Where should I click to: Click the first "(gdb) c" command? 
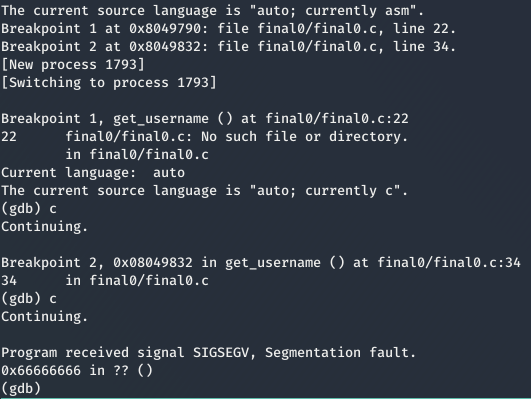[x=29, y=209]
